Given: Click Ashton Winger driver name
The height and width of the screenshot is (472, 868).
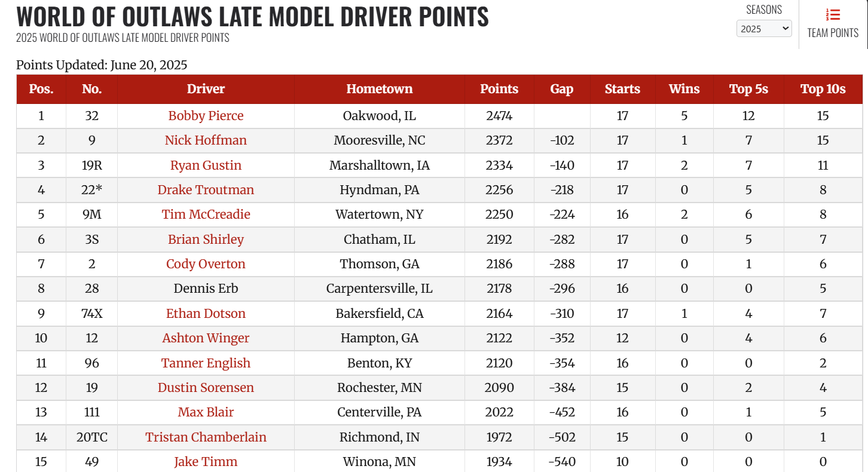Looking at the screenshot, I should (x=206, y=338).
